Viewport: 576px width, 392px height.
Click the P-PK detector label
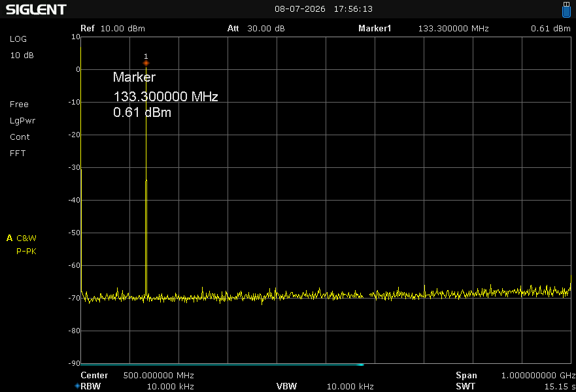(x=26, y=252)
